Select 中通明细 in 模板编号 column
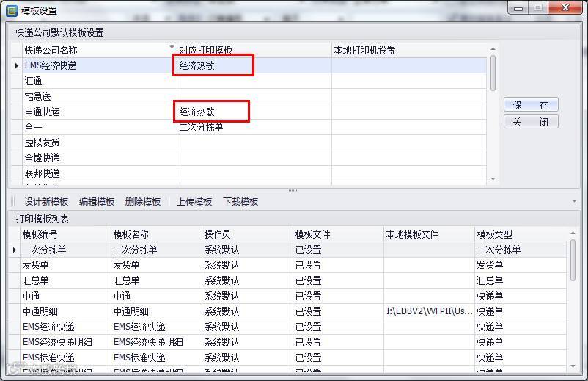The width and height of the screenshot is (588, 381). pos(66,311)
